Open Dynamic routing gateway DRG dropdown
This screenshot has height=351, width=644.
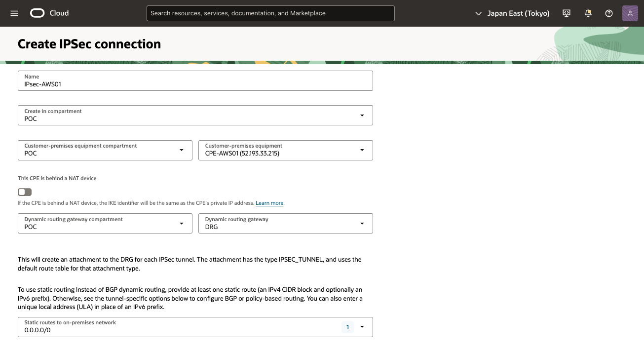286,223
